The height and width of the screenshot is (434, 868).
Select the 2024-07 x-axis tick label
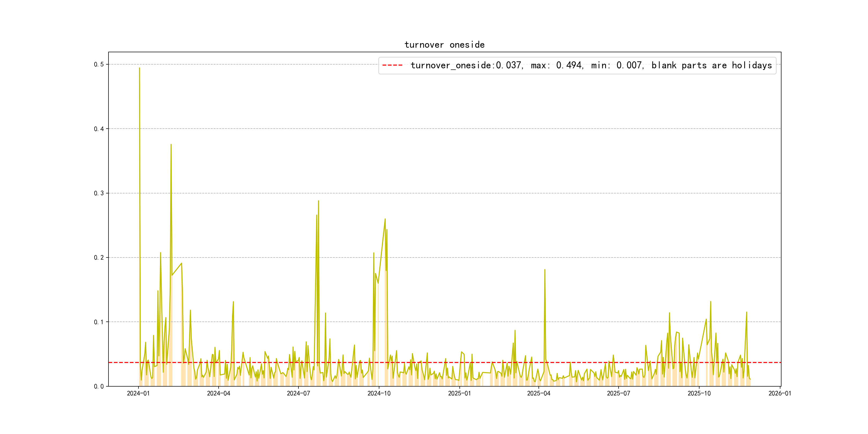(298, 394)
